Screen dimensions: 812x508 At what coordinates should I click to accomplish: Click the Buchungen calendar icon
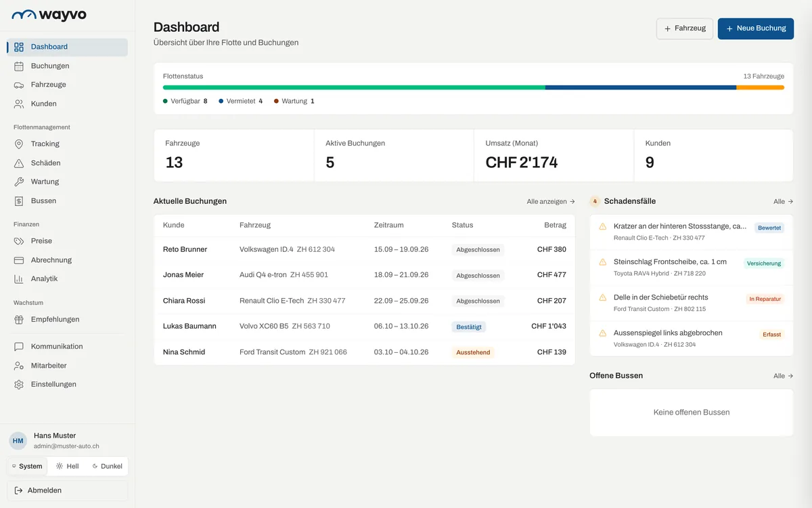[19, 66]
